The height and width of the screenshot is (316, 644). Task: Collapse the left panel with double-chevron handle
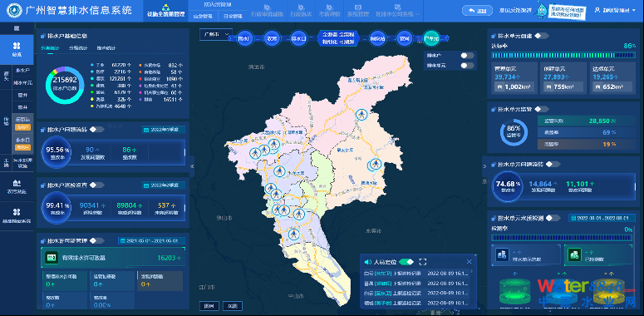point(192,165)
